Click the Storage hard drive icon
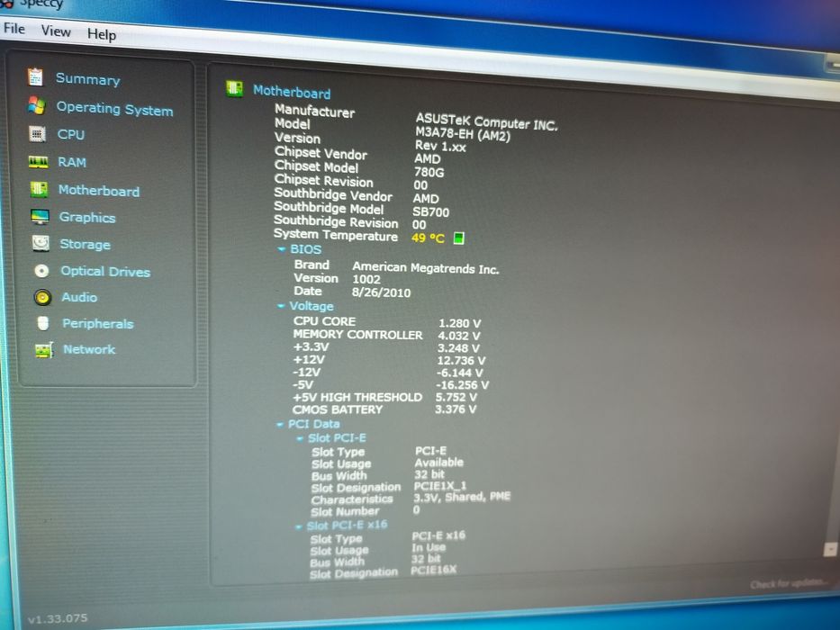This screenshot has height=630, width=840. (x=41, y=243)
